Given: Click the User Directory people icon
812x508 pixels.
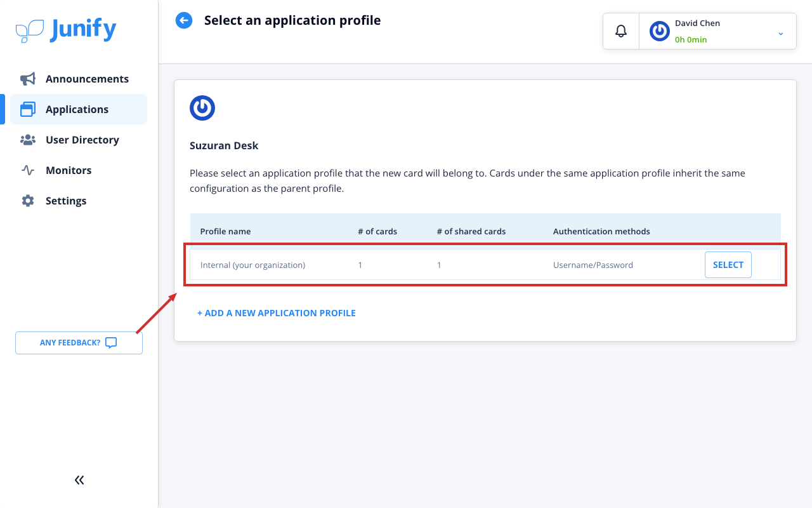Looking at the screenshot, I should click(28, 140).
